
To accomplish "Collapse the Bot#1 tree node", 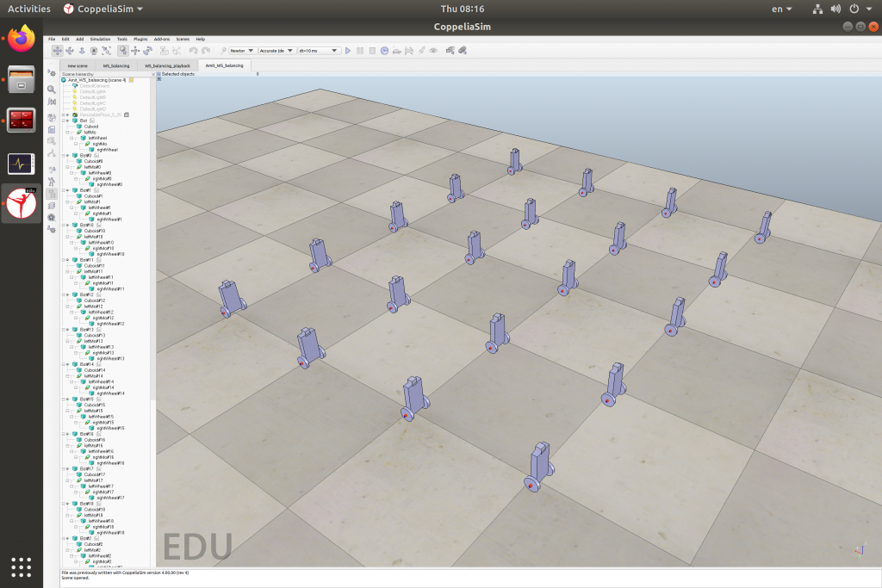I will point(64,190).
